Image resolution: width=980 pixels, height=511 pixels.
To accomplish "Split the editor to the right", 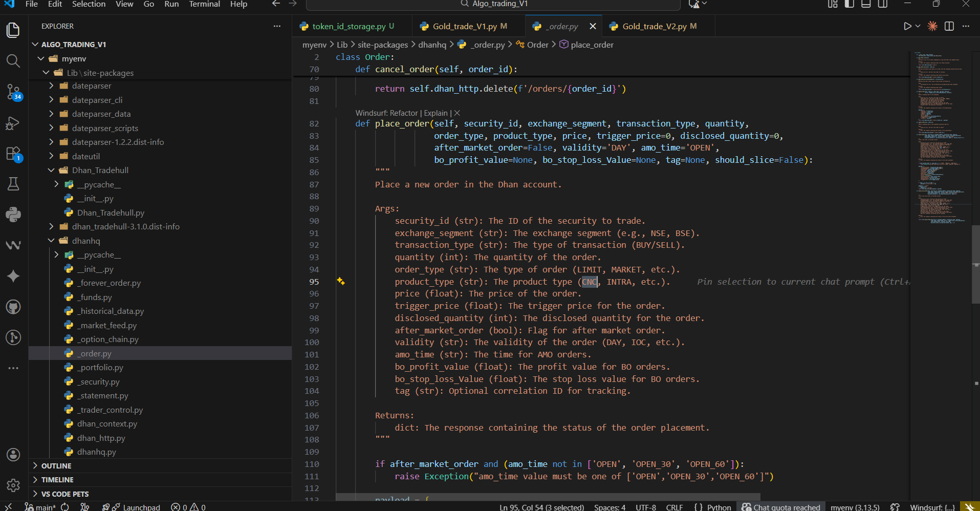I will (949, 26).
